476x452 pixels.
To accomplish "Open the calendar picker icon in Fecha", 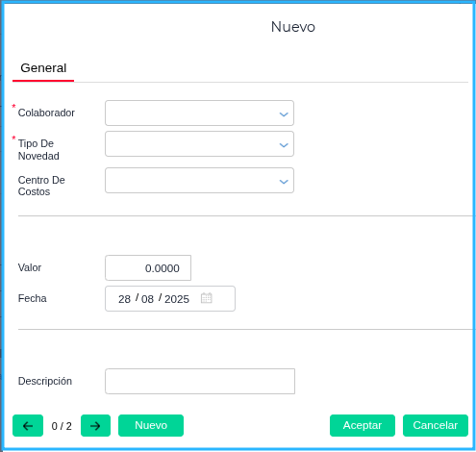I will 207,298.
